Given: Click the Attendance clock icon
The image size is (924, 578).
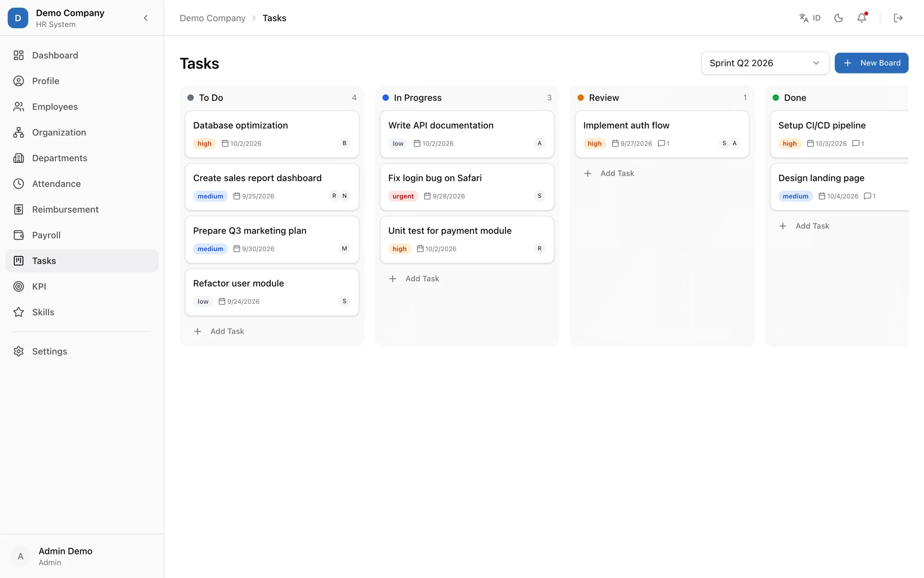Looking at the screenshot, I should [x=18, y=184].
